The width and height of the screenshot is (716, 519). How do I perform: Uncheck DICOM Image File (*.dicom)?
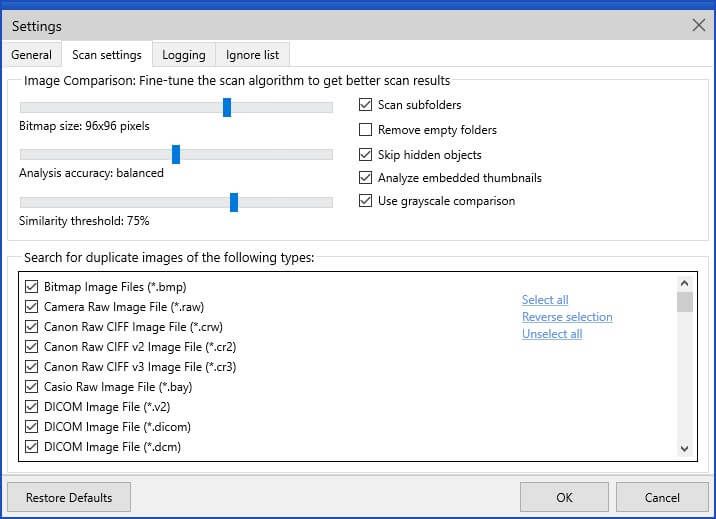click(x=32, y=427)
